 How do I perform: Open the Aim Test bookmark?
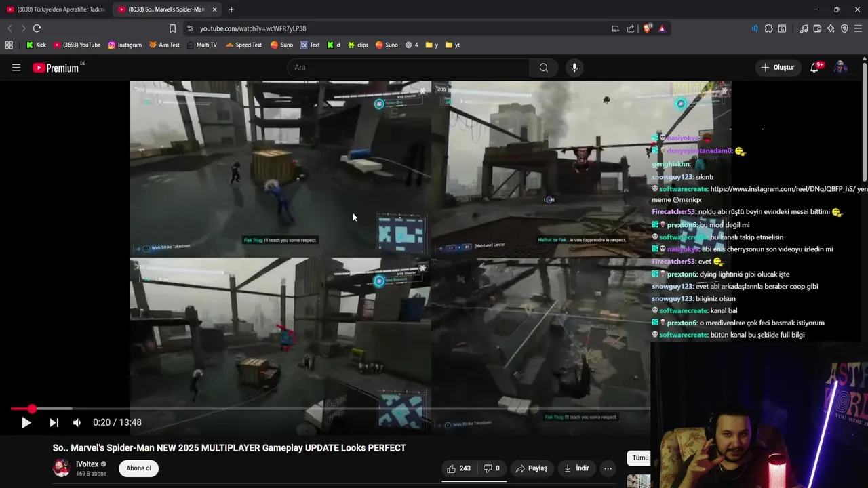[x=164, y=45]
